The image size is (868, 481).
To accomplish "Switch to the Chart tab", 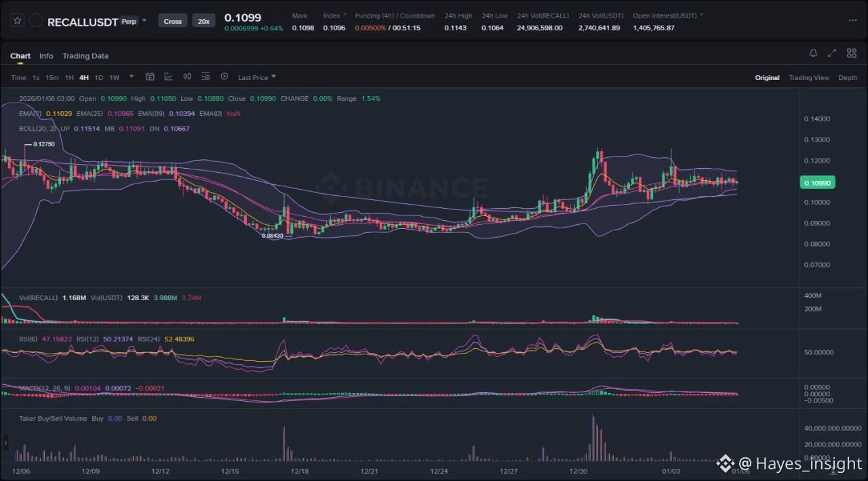I will point(20,56).
